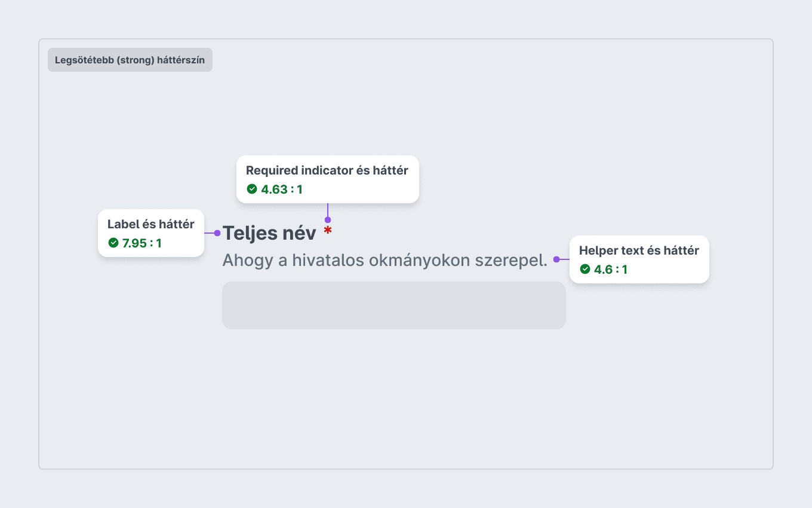The image size is (812, 508).
Task: Click the green checkmark beside 4.6 : 1
Action: tap(585, 269)
